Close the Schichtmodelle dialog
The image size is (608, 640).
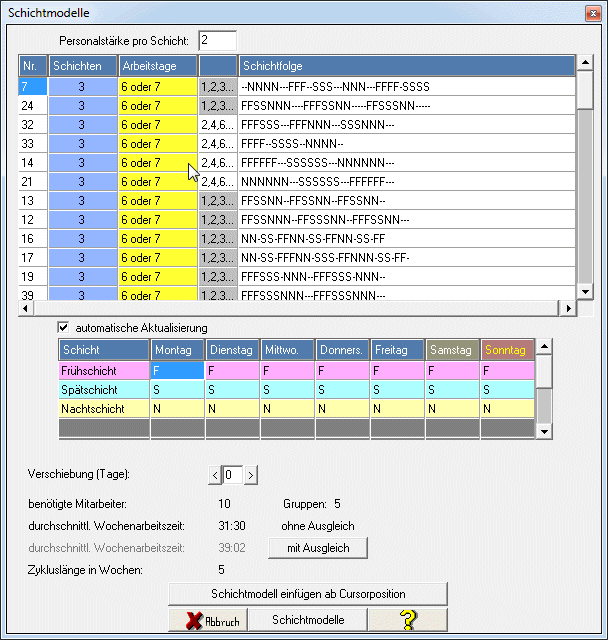coord(593,13)
